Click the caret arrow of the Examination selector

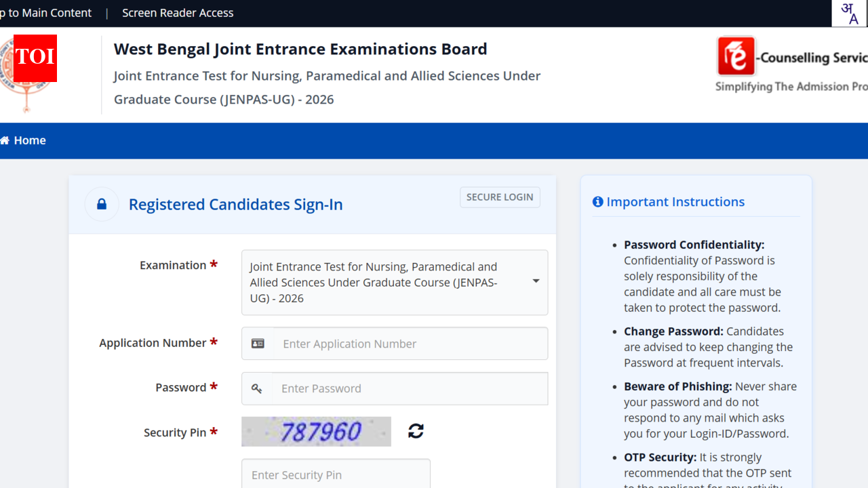click(536, 281)
